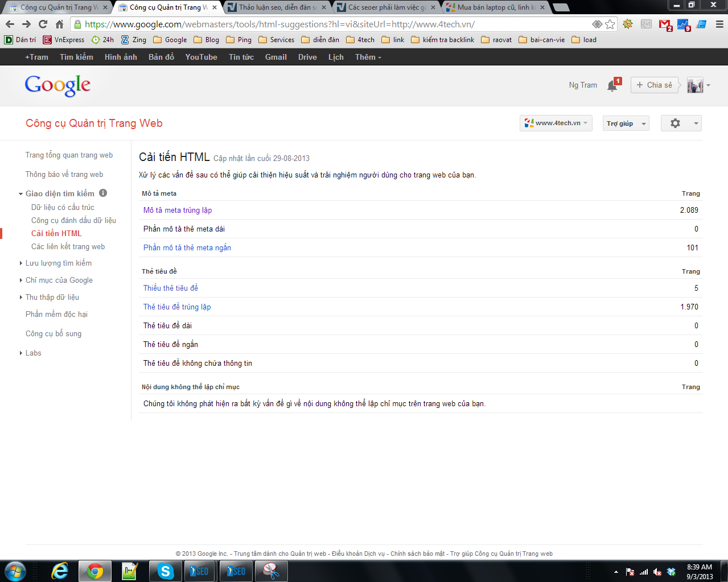Open the 24h bookmark
Viewport: 728px width, 582px height.
(x=102, y=40)
